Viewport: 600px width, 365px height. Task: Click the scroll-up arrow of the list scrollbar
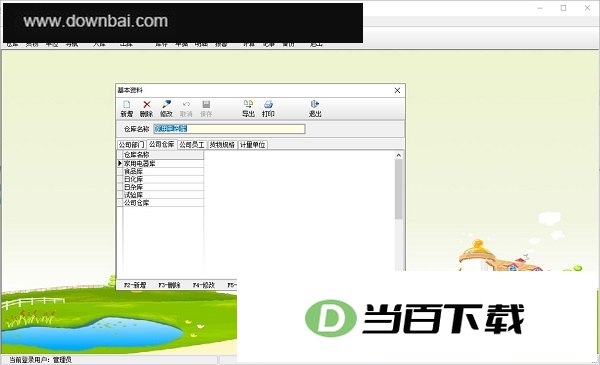point(398,155)
